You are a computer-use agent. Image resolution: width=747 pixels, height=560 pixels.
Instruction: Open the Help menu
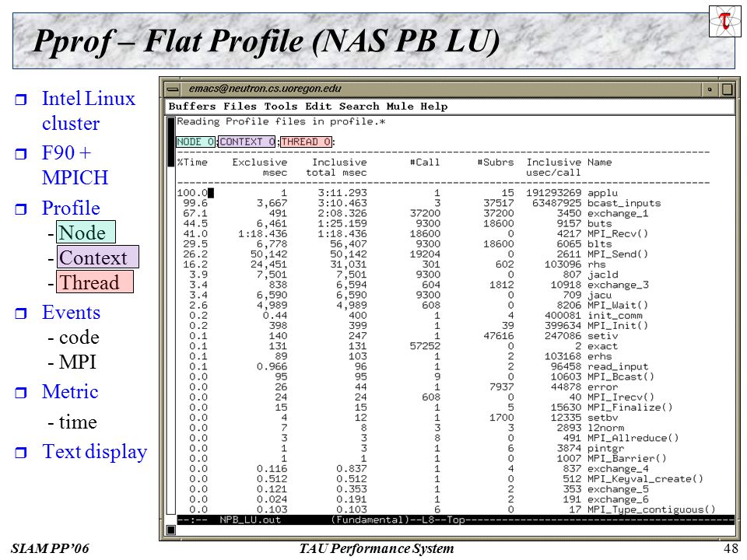tap(434, 107)
